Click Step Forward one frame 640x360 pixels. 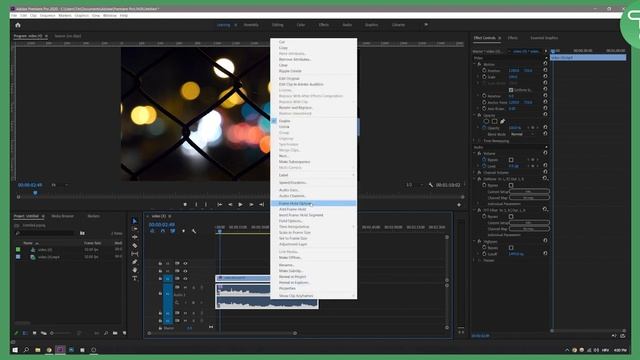pyautogui.click(x=251, y=204)
